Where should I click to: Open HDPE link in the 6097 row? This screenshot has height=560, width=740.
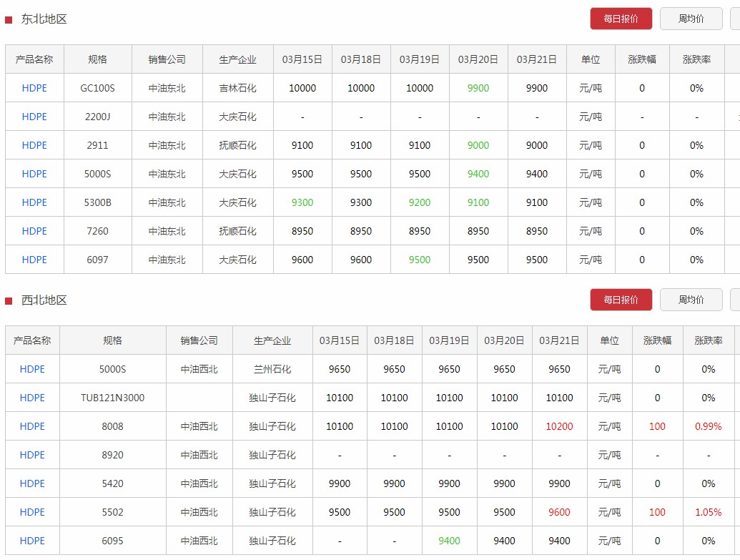tap(34, 260)
